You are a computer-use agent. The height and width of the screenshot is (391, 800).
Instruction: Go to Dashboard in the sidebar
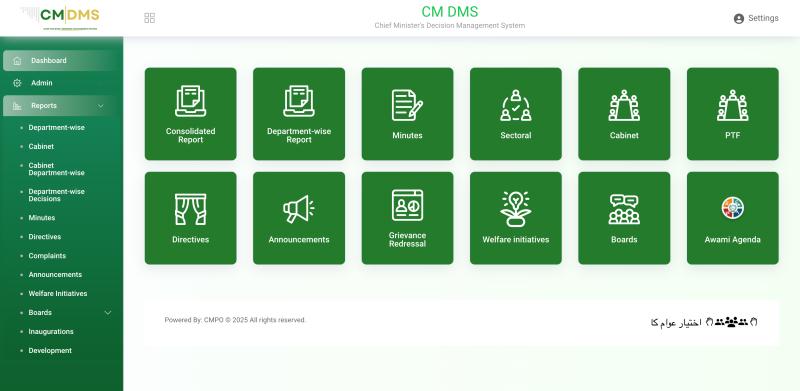tap(61, 60)
